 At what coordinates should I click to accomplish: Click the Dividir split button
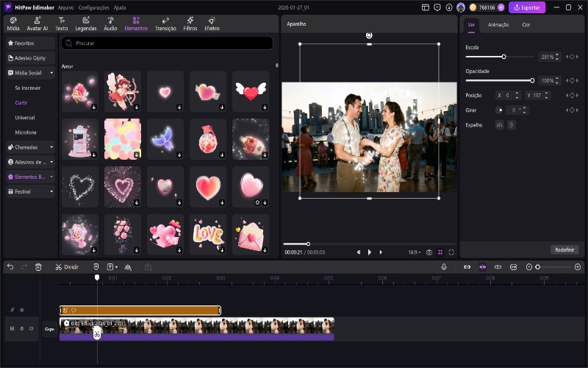(x=67, y=267)
